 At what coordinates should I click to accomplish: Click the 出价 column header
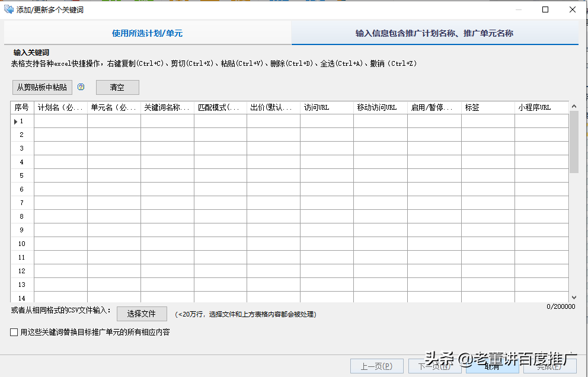pyautogui.click(x=273, y=107)
